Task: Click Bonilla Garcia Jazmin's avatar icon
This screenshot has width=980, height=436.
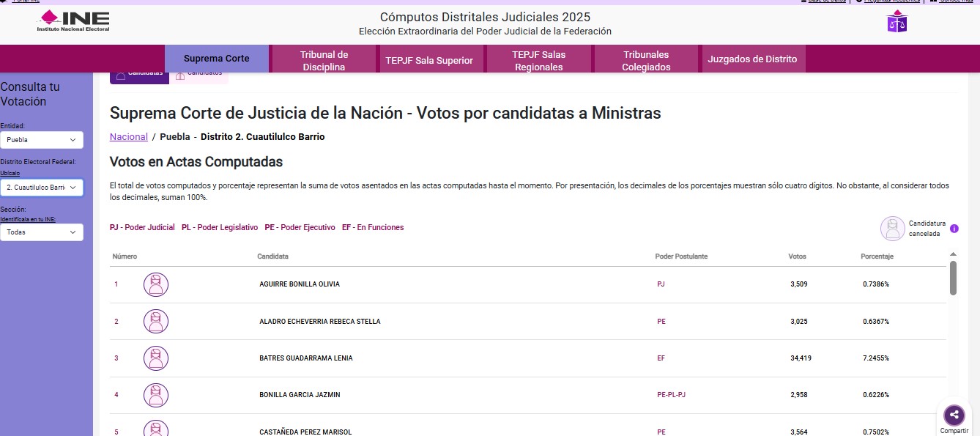Action: click(x=156, y=395)
